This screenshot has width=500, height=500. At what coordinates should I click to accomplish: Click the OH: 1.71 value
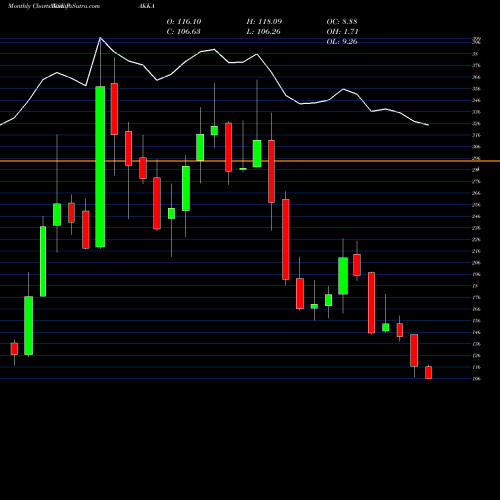point(342,32)
